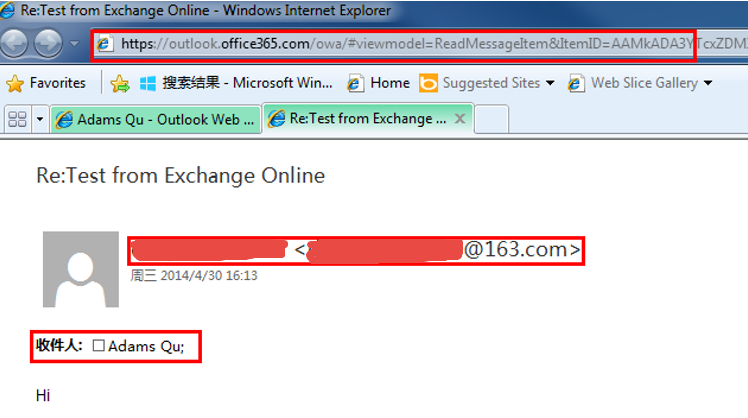
Task: Expand the Suggested Sites dropdown arrow
Action: pyautogui.click(x=550, y=83)
